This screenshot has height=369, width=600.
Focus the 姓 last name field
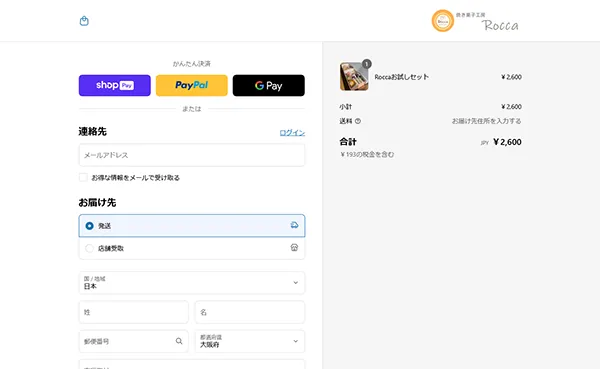click(x=134, y=312)
